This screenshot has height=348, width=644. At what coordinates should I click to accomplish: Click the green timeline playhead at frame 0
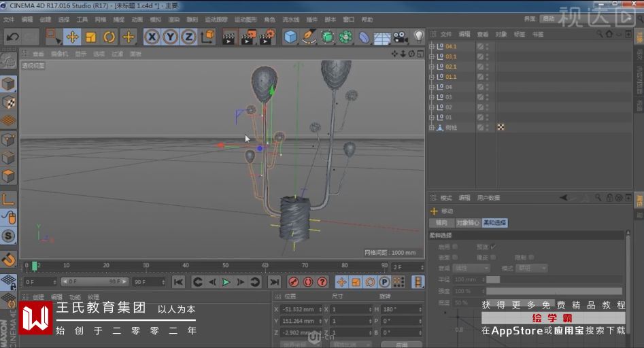click(x=34, y=266)
